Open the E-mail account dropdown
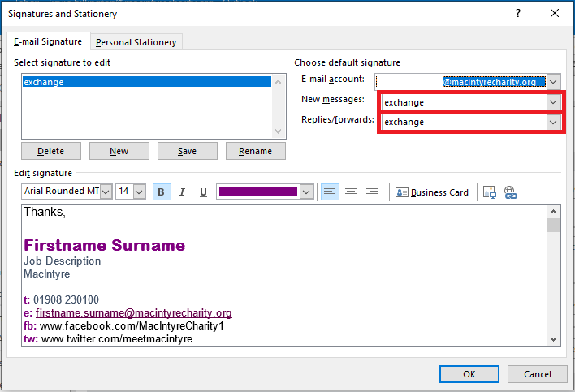575x392 pixels. (x=553, y=82)
